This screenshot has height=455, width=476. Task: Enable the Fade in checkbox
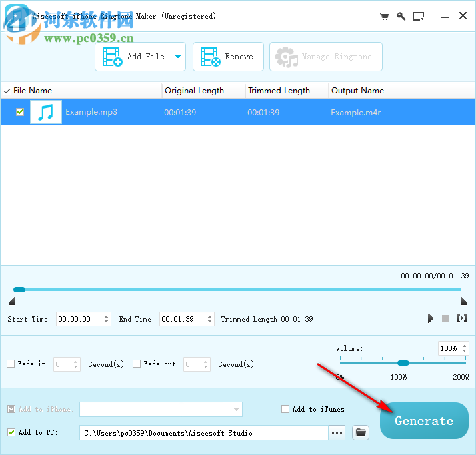click(x=11, y=364)
